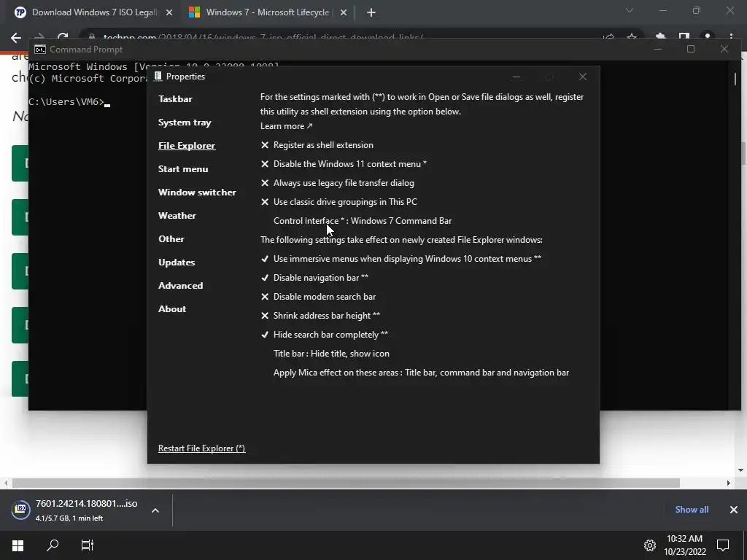Open the 7601.24214.180801 iso download item

pyautogui.click(x=86, y=510)
